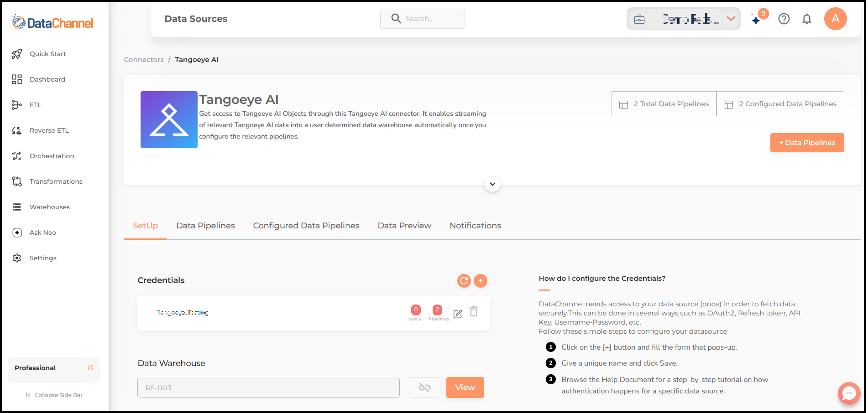Click the "Data Sources" page title
This screenshot has width=868, height=413.
tap(196, 19)
